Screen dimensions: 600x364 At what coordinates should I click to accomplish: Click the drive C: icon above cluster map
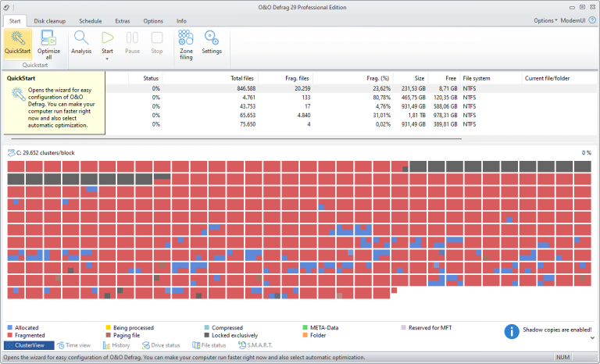(x=11, y=153)
